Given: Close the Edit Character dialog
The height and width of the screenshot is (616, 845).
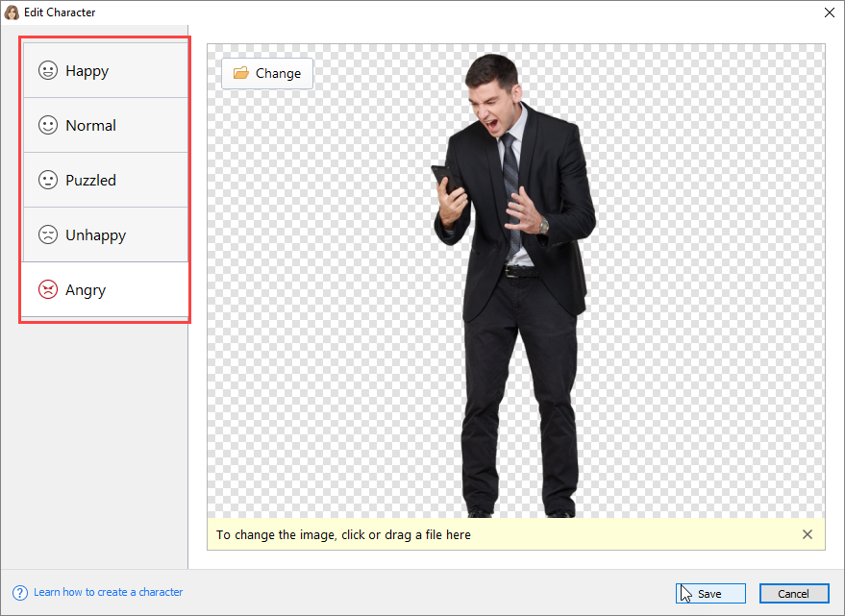Looking at the screenshot, I should [829, 12].
